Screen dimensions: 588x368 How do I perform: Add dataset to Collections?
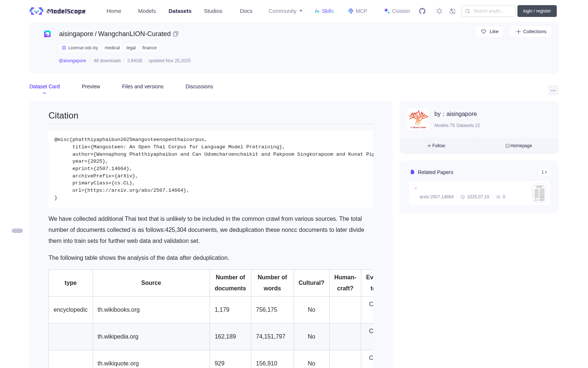[x=531, y=32]
